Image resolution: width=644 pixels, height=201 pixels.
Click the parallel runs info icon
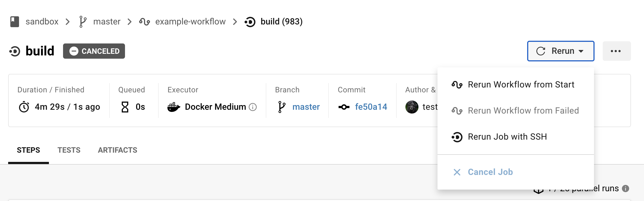[626, 189]
